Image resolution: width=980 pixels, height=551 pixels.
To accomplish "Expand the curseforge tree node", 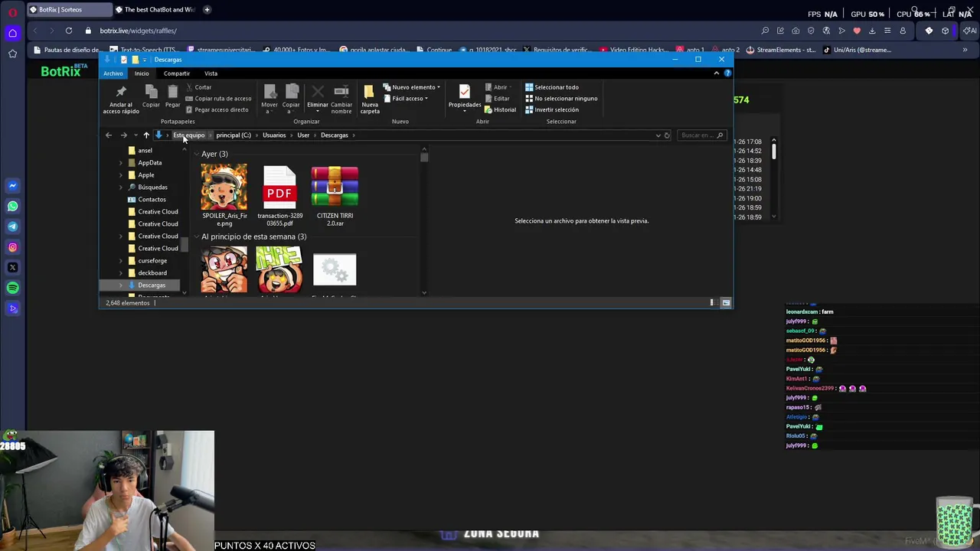I will (121, 261).
